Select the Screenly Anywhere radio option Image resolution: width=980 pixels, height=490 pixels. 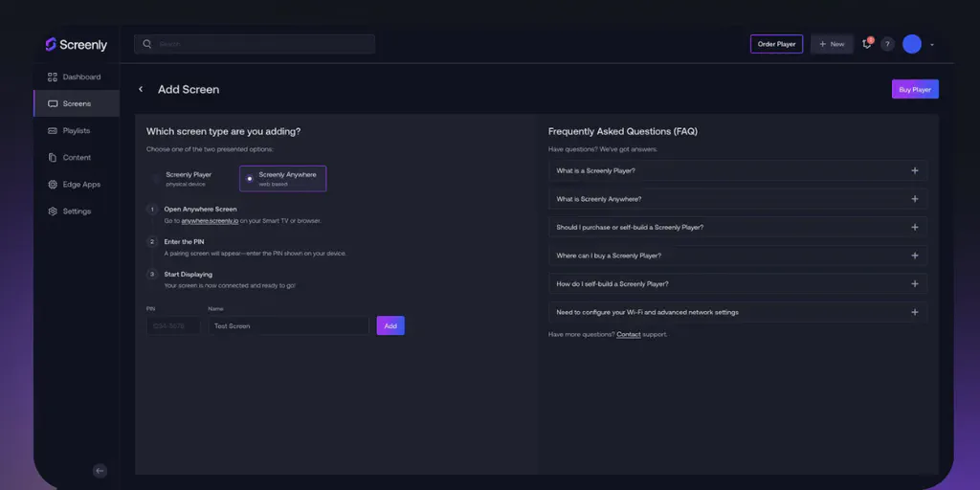click(x=250, y=178)
